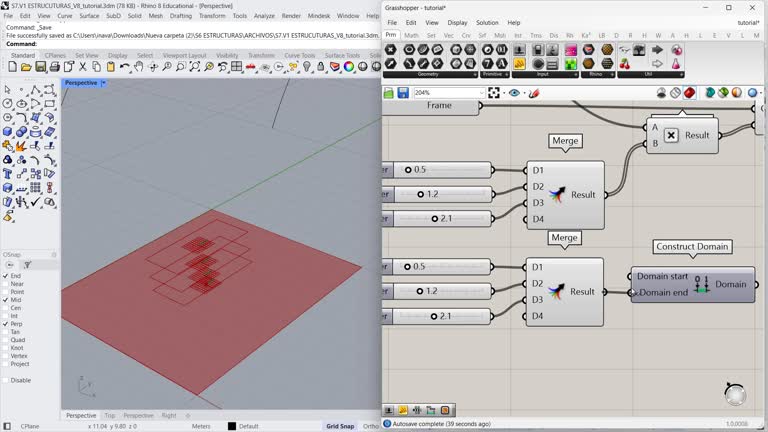This screenshot has width=768, height=432.
Task: Click the black Default layer color swatch
Action: click(x=232, y=426)
